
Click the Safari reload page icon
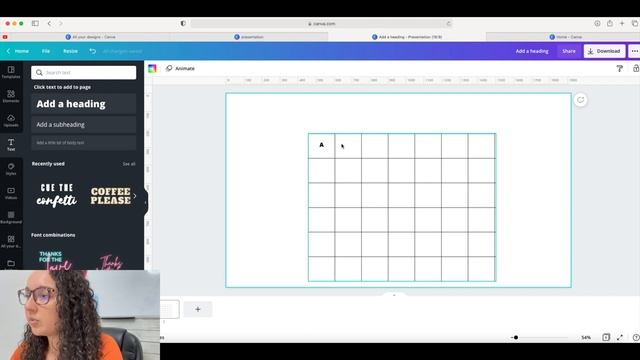[x=448, y=24]
